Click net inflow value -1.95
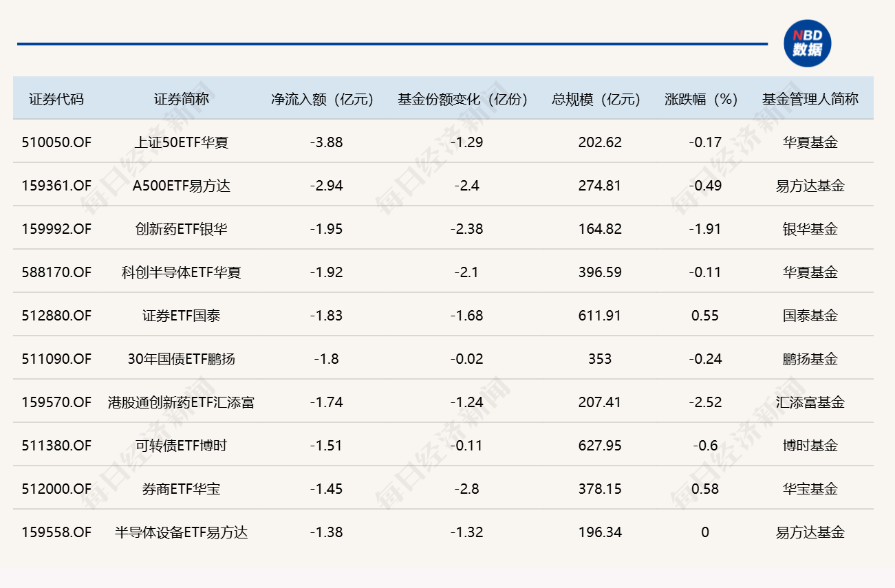This screenshot has height=588, width=895. (x=326, y=229)
